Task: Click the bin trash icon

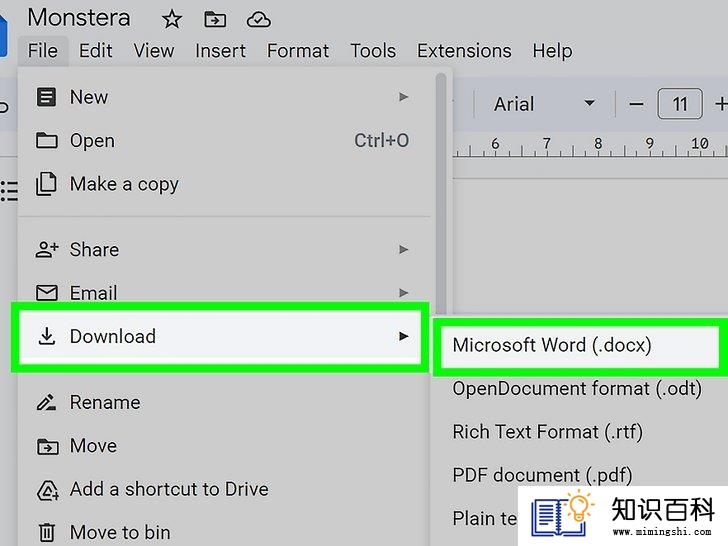Action: (x=46, y=532)
